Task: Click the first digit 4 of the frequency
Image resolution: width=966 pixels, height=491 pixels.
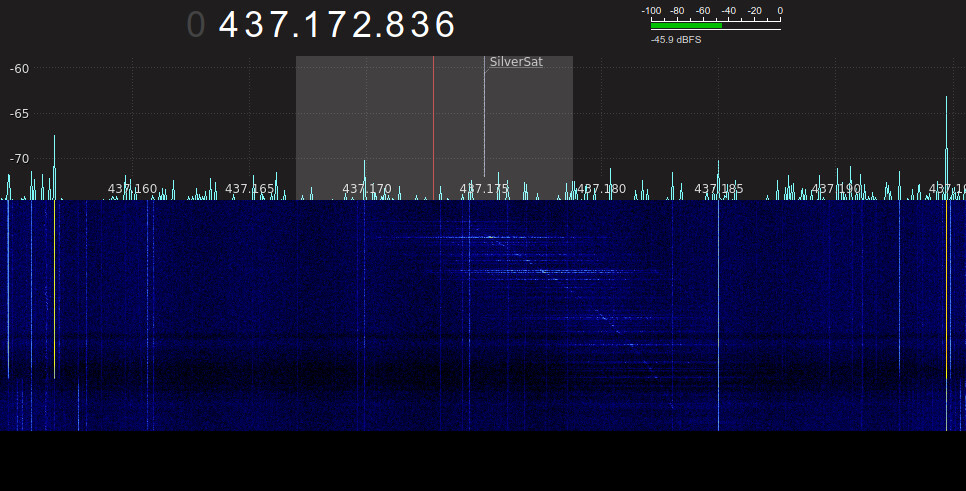Action: [229, 25]
